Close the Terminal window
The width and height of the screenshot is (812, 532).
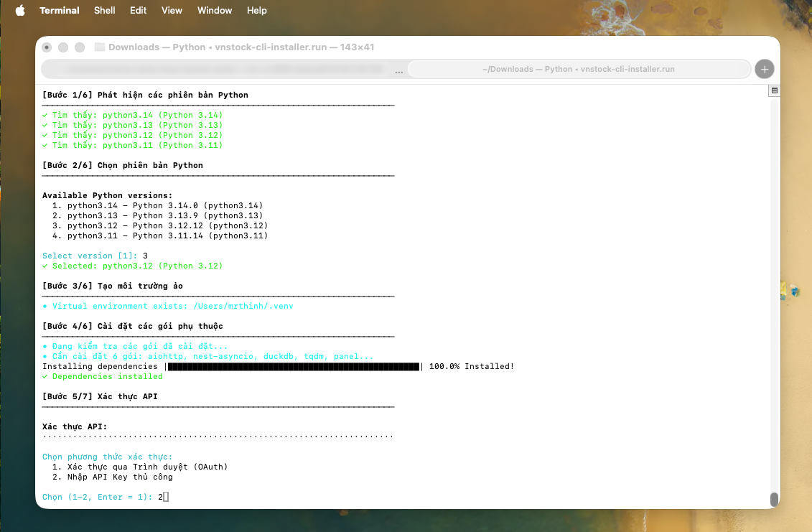pyautogui.click(x=47, y=47)
